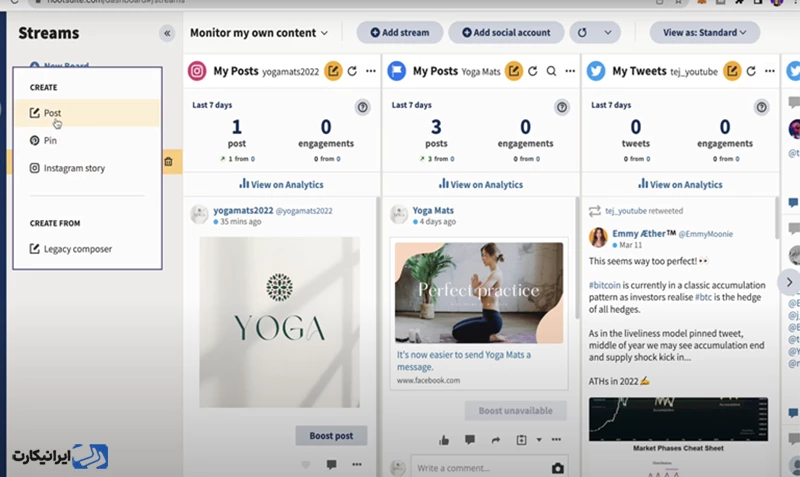Open the View as: Standard dropdown
Image resolution: width=800 pixels, height=477 pixels.
(x=704, y=33)
